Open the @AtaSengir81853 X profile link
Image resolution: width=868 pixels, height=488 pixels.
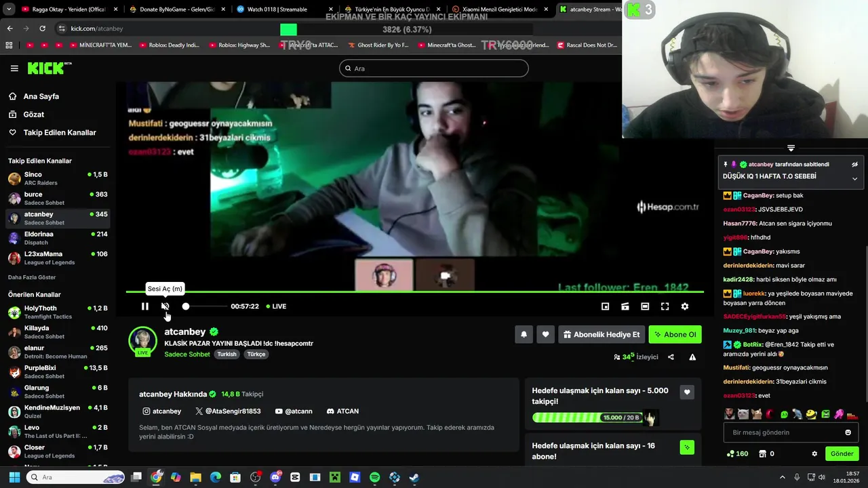click(x=228, y=411)
